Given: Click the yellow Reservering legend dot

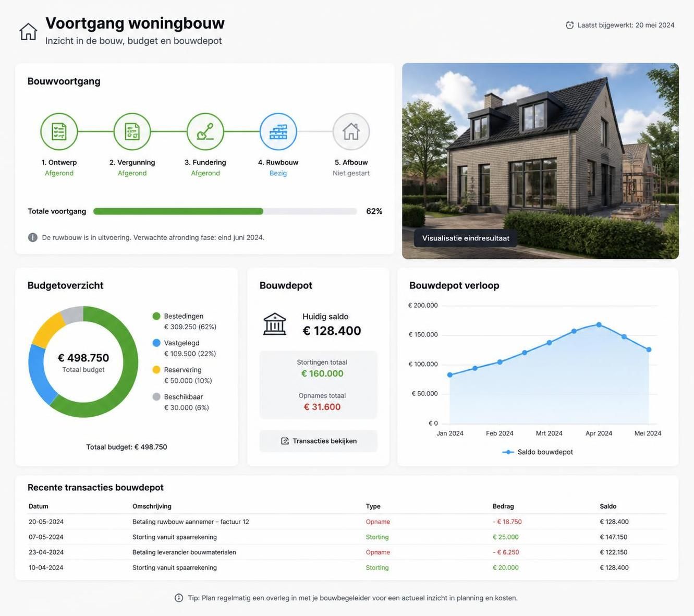Looking at the screenshot, I should tap(156, 370).
